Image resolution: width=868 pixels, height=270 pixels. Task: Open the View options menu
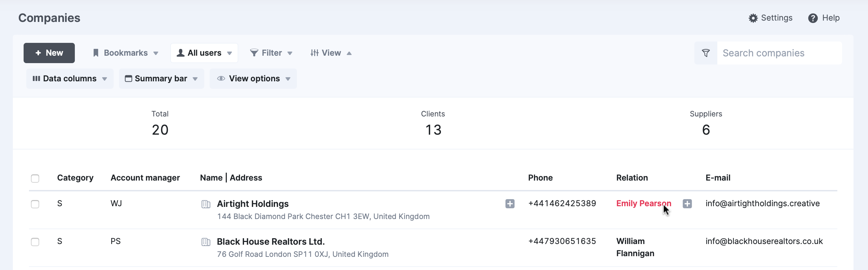point(253,79)
